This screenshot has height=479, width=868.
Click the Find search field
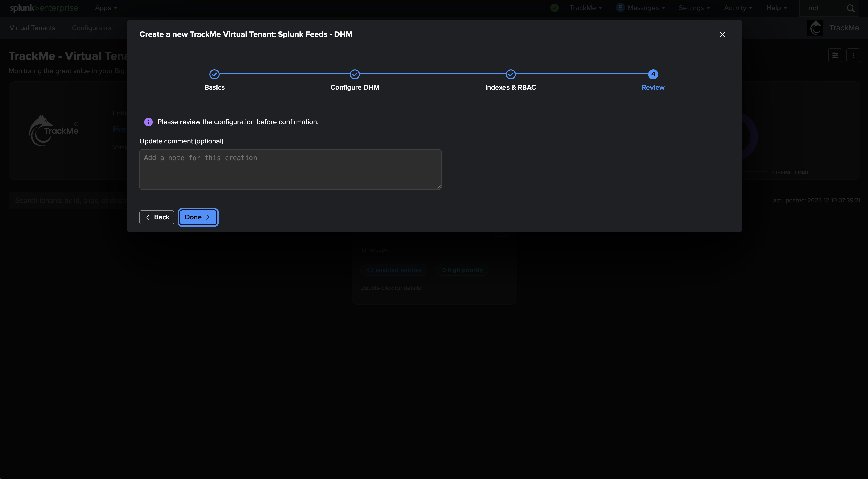pos(822,8)
